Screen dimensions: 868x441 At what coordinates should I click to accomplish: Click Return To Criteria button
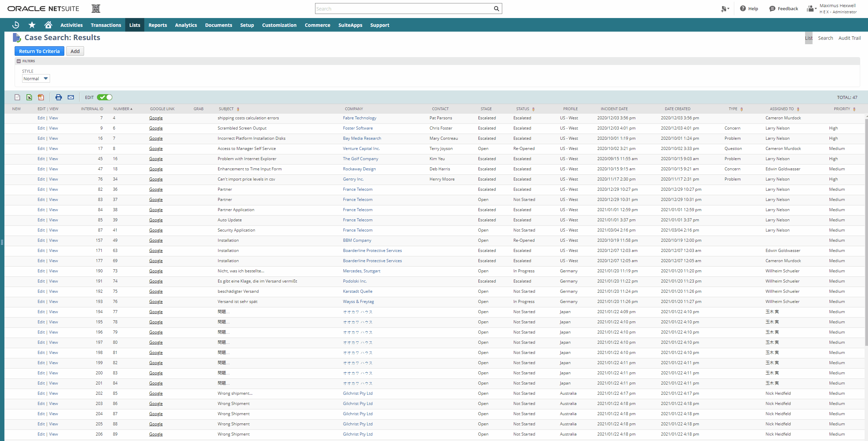39,51
